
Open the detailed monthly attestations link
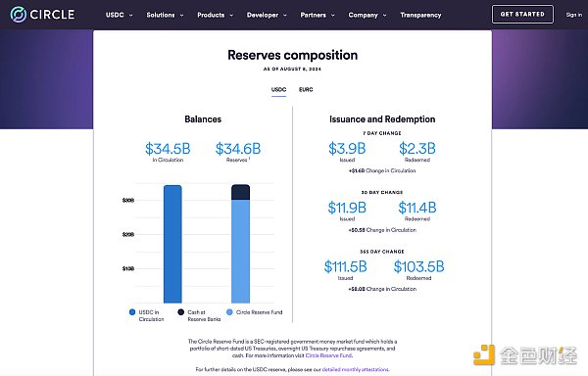(356, 369)
